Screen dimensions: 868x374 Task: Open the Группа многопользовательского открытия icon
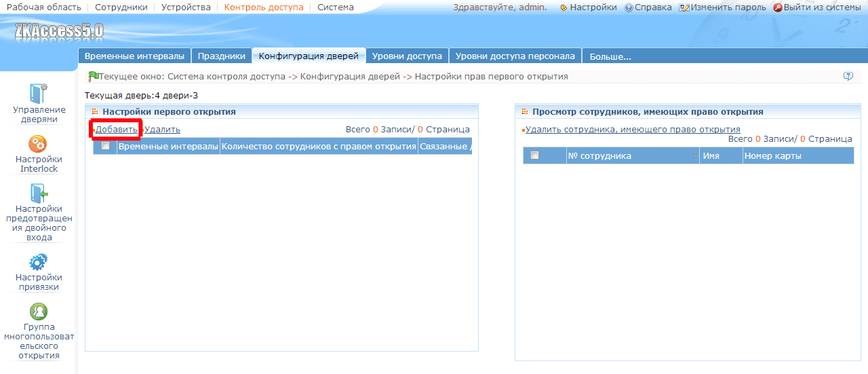[38, 312]
